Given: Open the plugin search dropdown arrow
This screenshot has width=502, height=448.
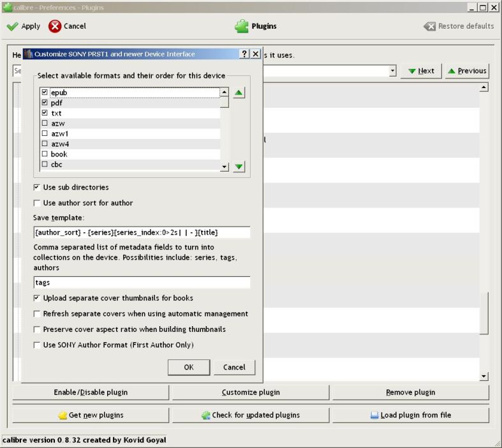Looking at the screenshot, I should [392, 71].
